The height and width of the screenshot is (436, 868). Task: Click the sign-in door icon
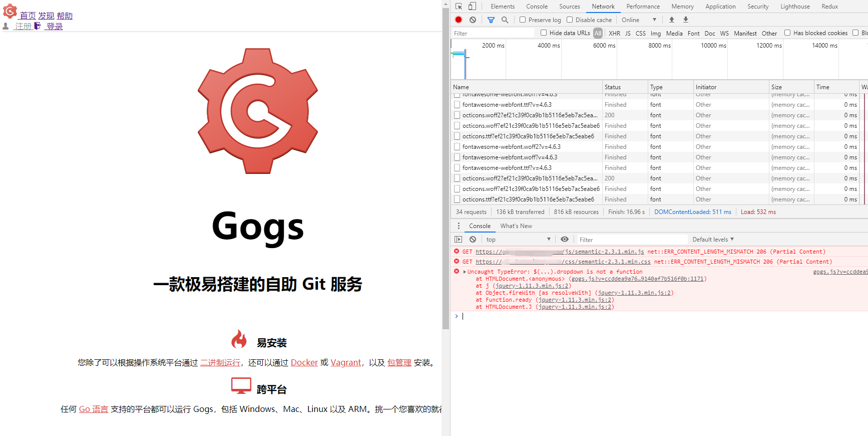click(38, 26)
